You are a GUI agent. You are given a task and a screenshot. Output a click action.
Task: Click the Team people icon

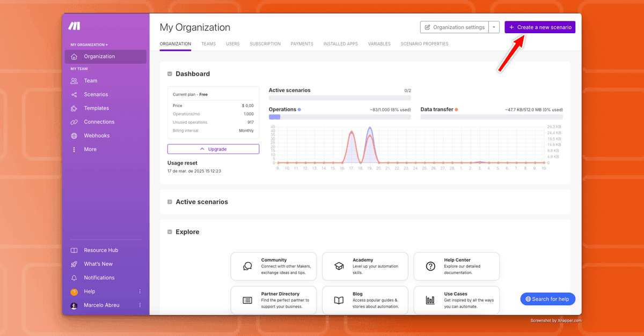coord(74,81)
